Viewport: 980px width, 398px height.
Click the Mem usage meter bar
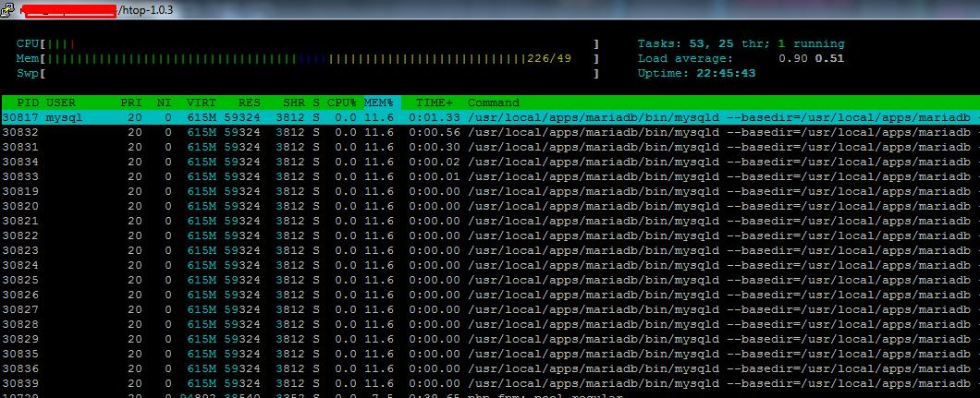pos(307,59)
